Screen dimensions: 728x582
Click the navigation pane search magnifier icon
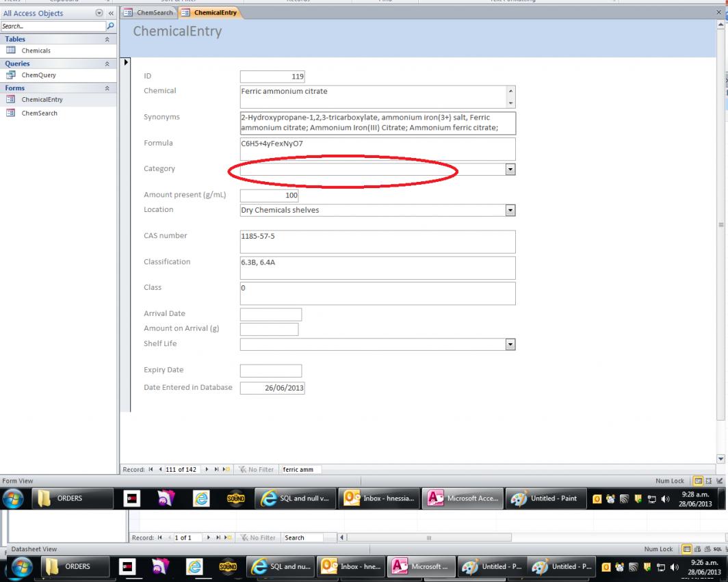111,26
